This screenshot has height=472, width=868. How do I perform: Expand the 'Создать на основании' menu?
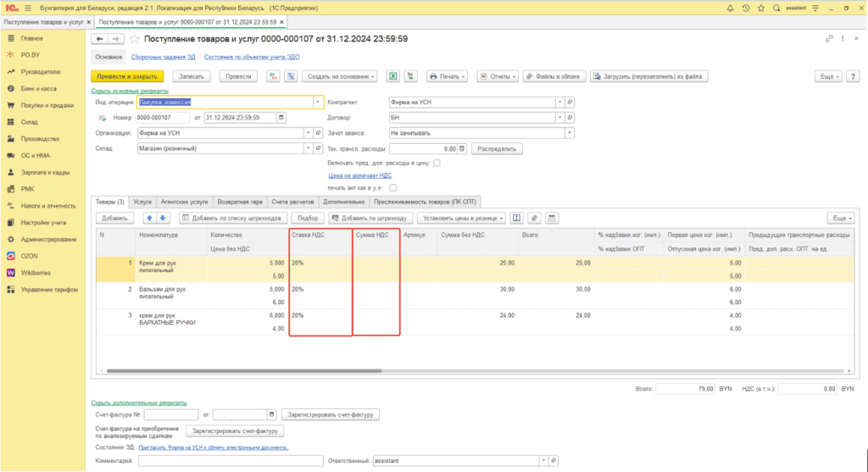pyautogui.click(x=341, y=76)
